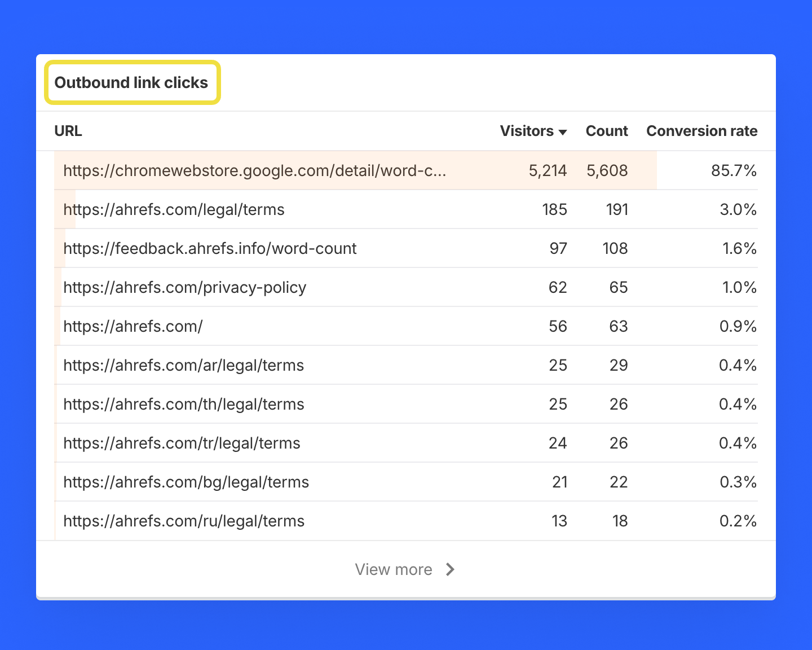Click the 1.0% conversion rate
Screen dimensions: 812x650
[740, 287]
